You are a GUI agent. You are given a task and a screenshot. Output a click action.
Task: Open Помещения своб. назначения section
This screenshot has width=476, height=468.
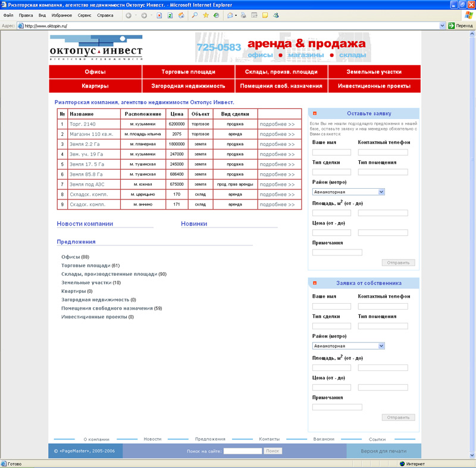[281, 86]
